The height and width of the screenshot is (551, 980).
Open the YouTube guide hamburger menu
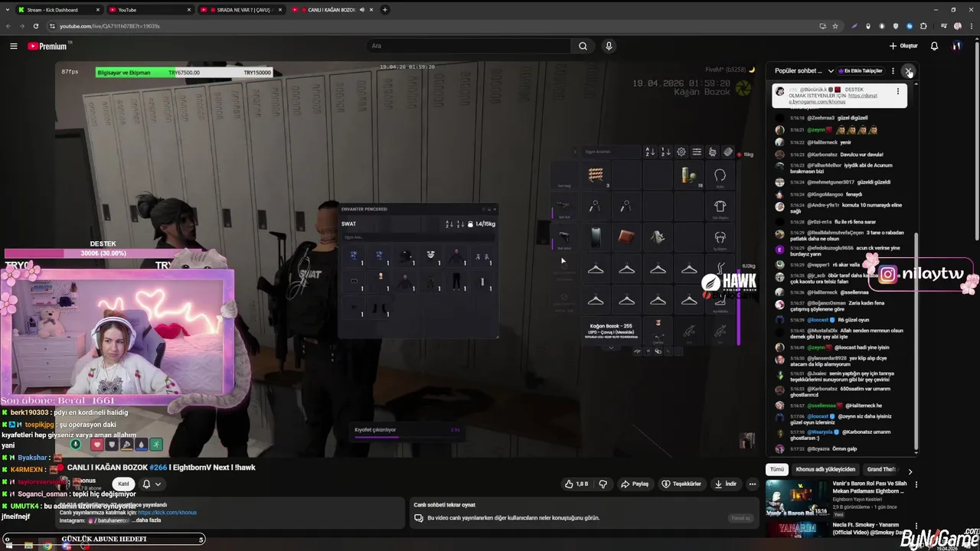click(x=13, y=46)
